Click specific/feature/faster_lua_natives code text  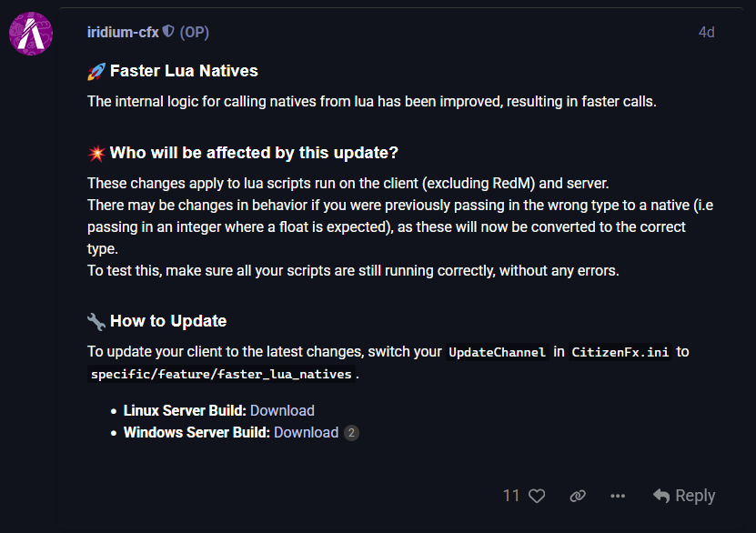tap(221, 375)
